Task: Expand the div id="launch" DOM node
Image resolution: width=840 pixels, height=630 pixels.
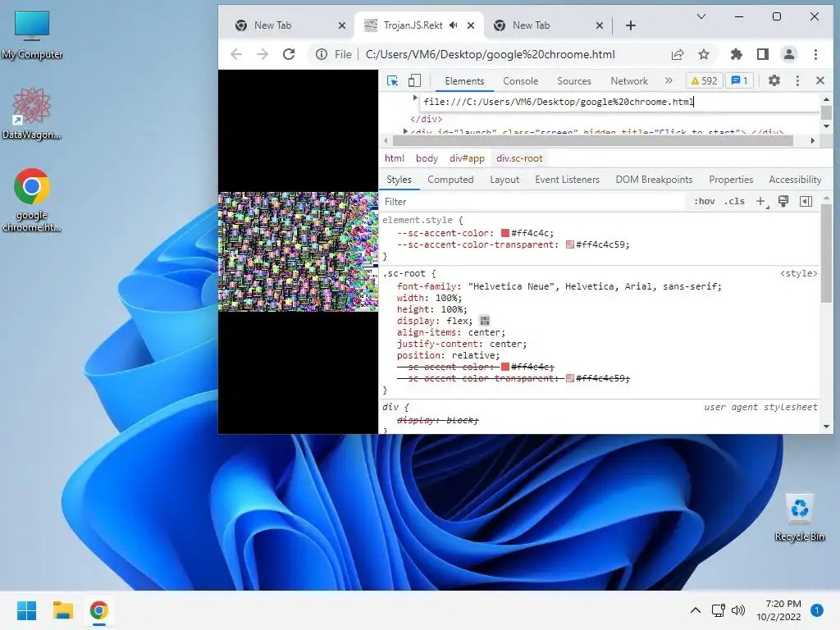Action: tap(405, 130)
